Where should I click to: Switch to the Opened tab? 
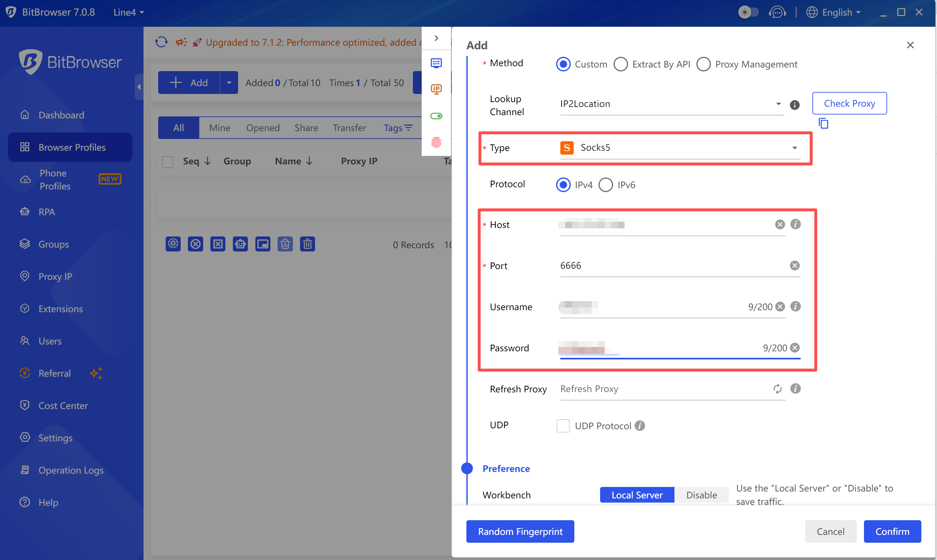(x=263, y=128)
